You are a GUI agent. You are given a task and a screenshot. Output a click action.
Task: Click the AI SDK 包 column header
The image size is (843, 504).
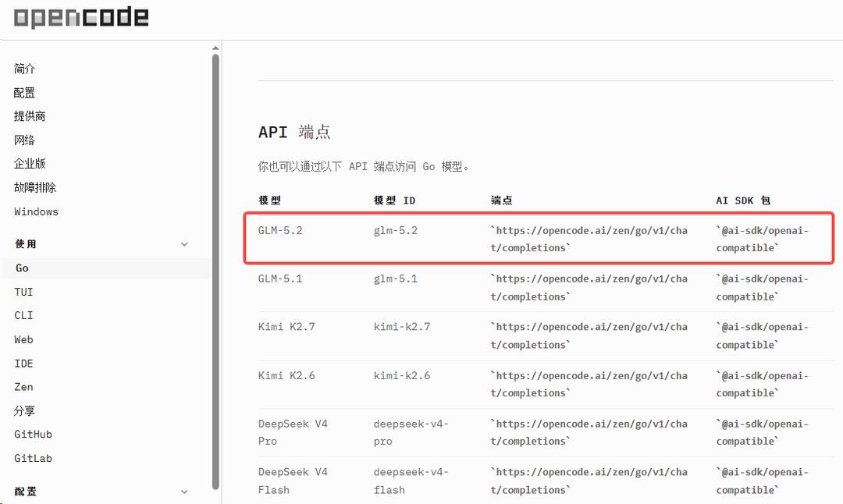[743, 201]
